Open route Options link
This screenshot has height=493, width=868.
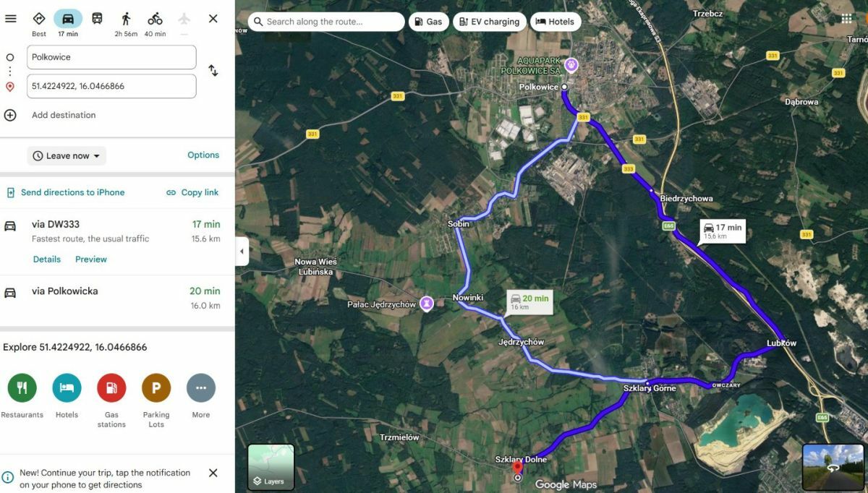203,155
